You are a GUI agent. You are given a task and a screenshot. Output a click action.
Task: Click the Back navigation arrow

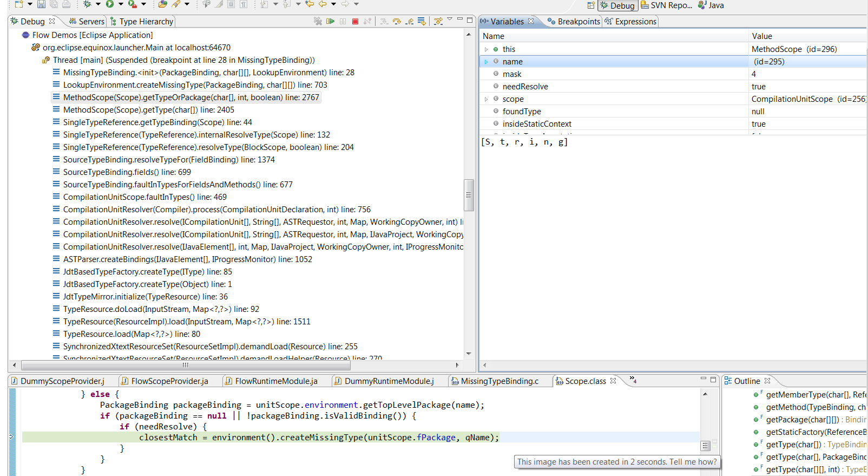tap(323, 4)
